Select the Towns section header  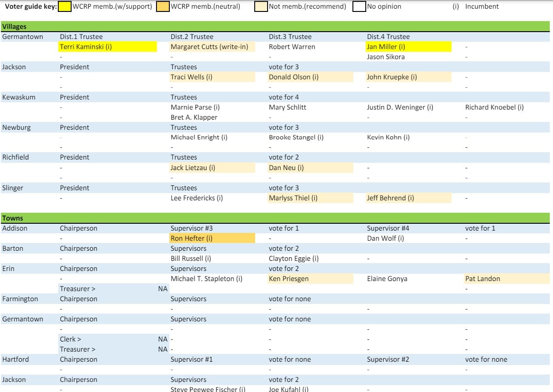click(x=275, y=218)
